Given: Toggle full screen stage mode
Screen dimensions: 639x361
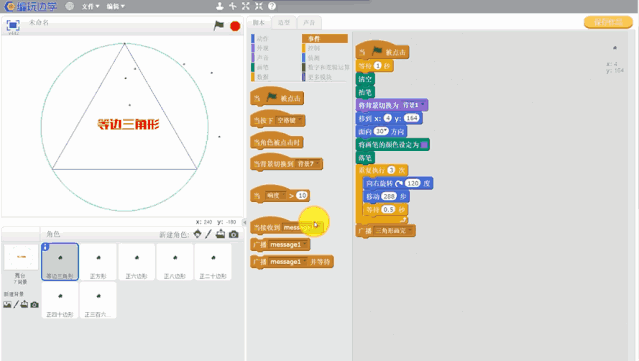Looking at the screenshot, I should pos(13,26).
